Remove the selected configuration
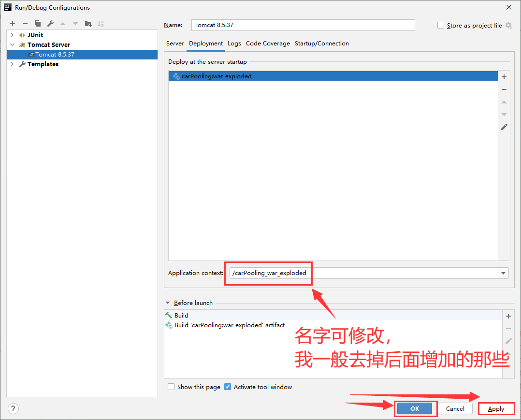This screenshot has width=521, height=420. (25, 23)
